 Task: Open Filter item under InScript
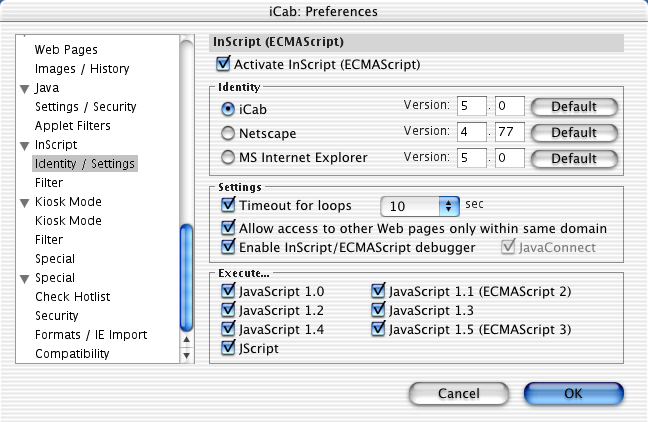coord(49,183)
